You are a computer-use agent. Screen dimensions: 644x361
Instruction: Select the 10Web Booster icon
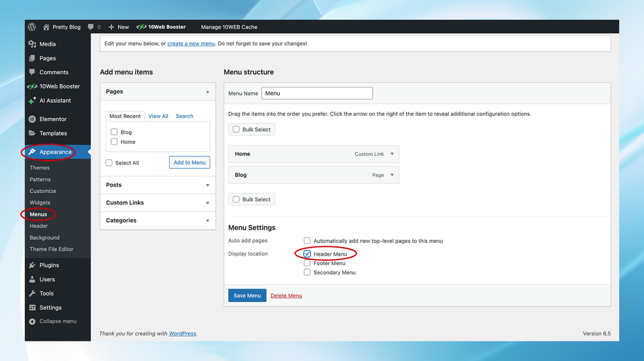(x=33, y=86)
